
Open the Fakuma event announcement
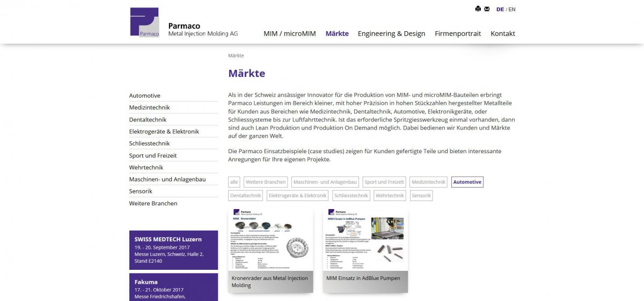(173, 288)
